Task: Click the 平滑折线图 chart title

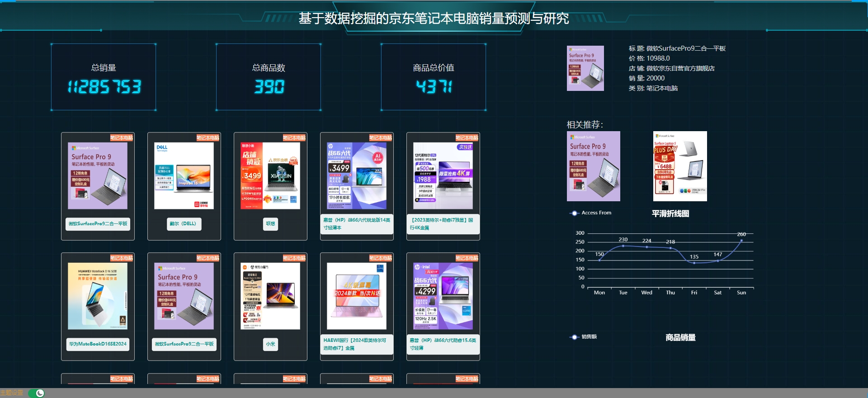Action: click(670, 213)
